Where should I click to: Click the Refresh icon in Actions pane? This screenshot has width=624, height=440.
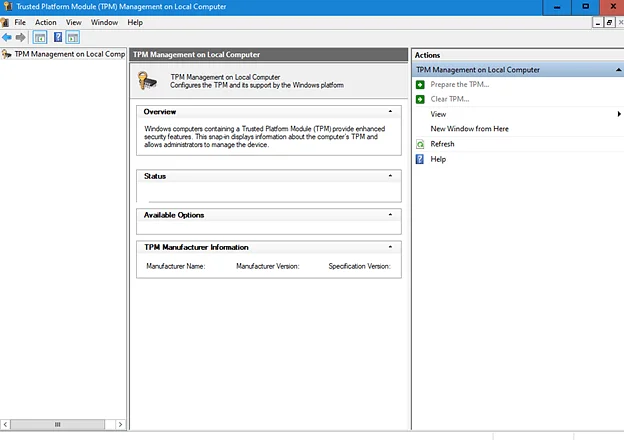click(420, 144)
